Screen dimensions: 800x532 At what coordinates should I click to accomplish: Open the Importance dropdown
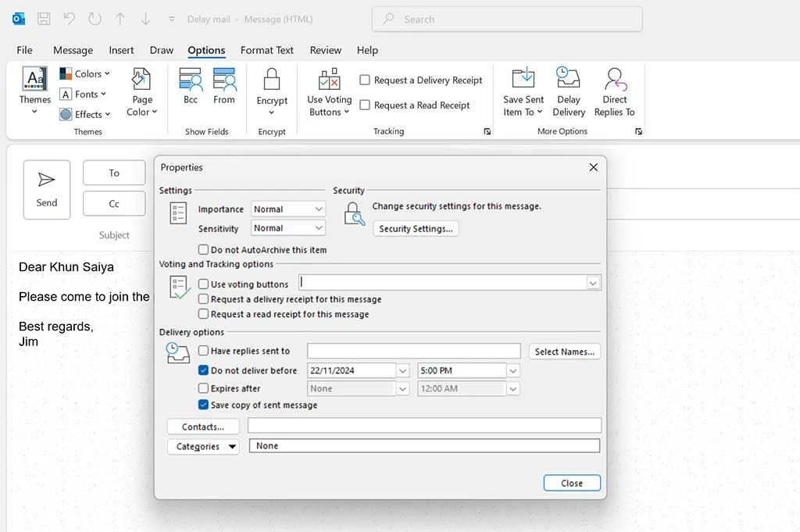tap(287, 209)
